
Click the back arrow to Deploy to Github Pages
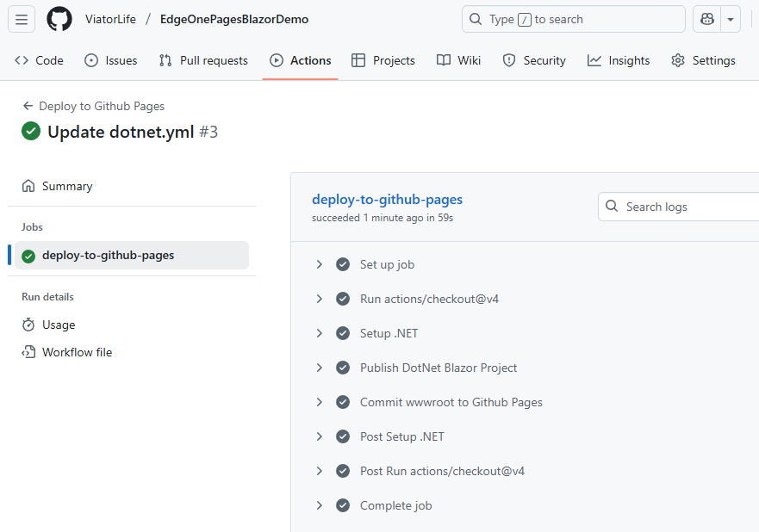[x=28, y=106]
